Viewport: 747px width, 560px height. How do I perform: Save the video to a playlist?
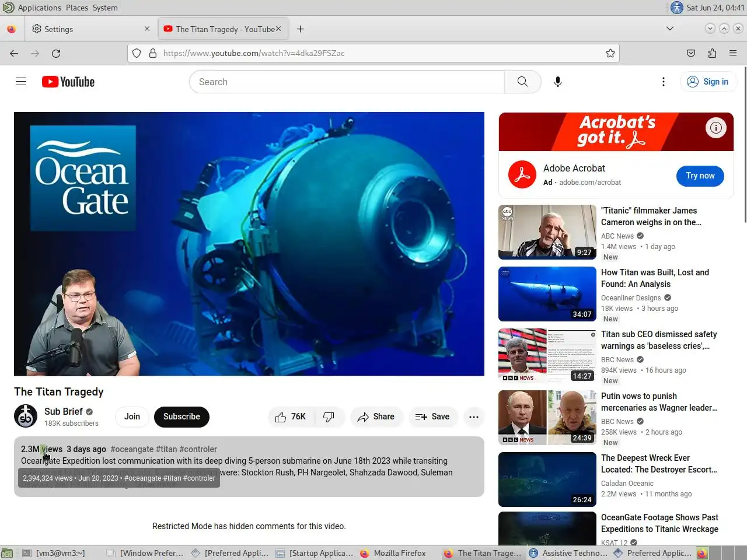(432, 416)
